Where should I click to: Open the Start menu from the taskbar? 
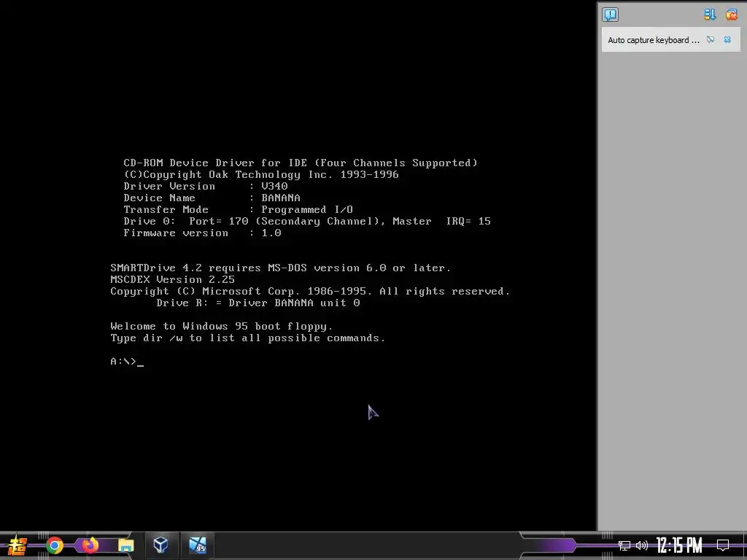[18, 545]
